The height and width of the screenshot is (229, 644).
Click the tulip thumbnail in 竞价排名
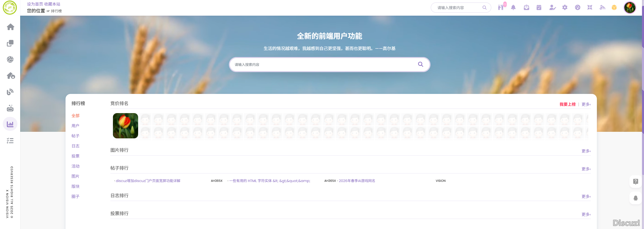pos(126,126)
